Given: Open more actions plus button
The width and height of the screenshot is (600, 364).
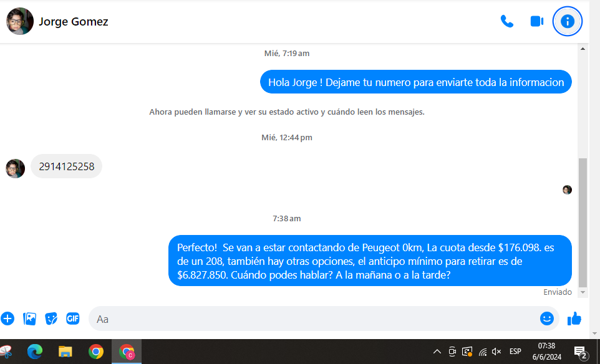Looking at the screenshot, I should pyautogui.click(x=7, y=318).
